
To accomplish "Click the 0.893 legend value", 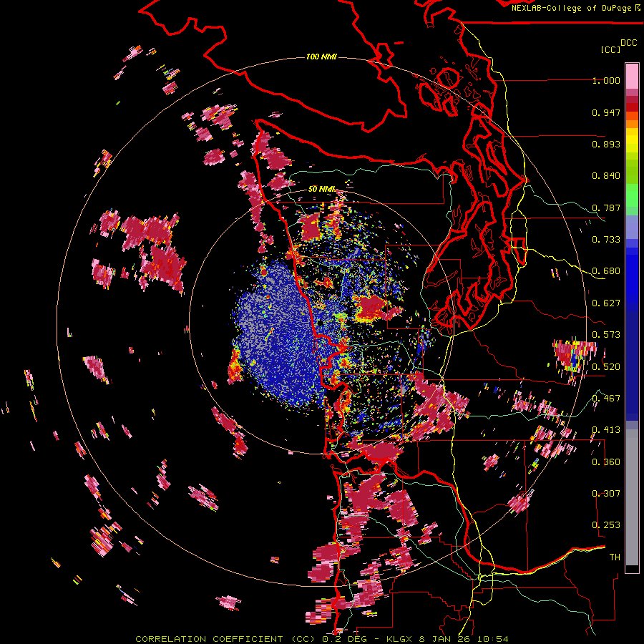I will point(606,144).
